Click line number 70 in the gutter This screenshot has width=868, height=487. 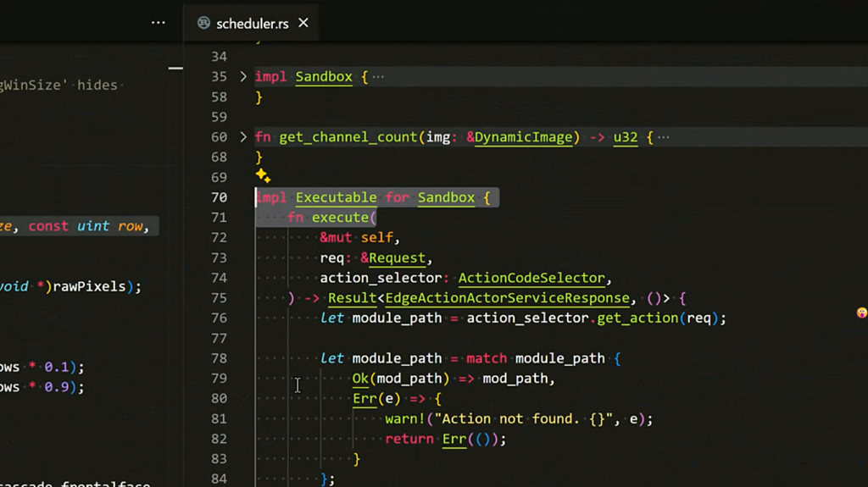pyautogui.click(x=220, y=197)
